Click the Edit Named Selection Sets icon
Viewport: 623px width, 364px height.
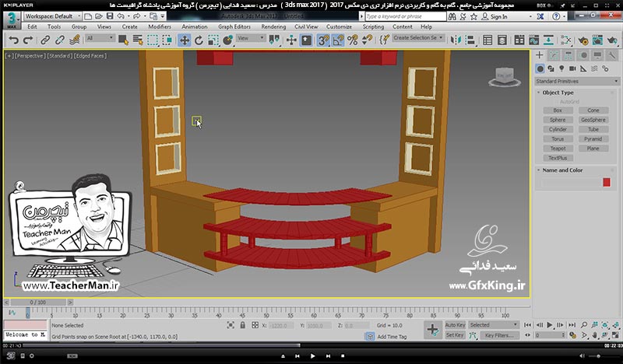pyautogui.click(x=384, y=40)
